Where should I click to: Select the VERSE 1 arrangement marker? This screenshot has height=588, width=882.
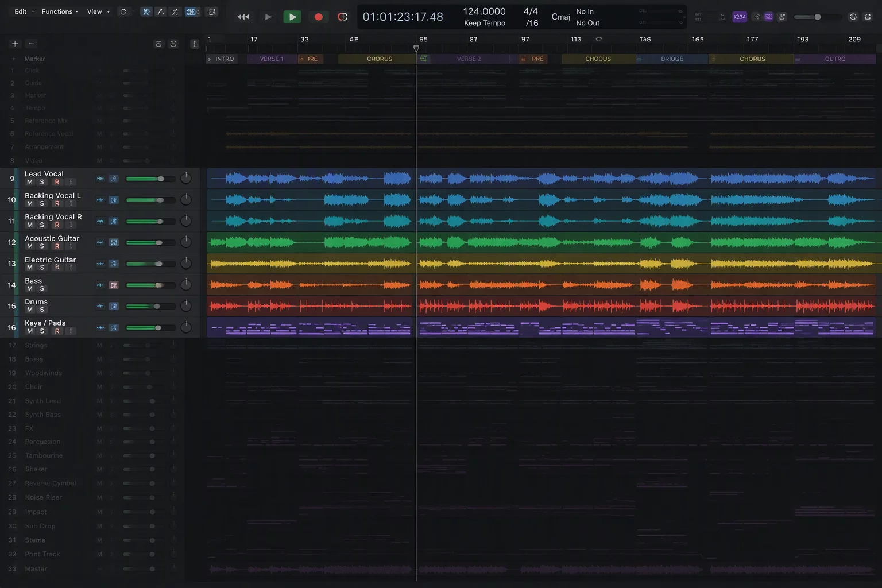click(272, 59)
